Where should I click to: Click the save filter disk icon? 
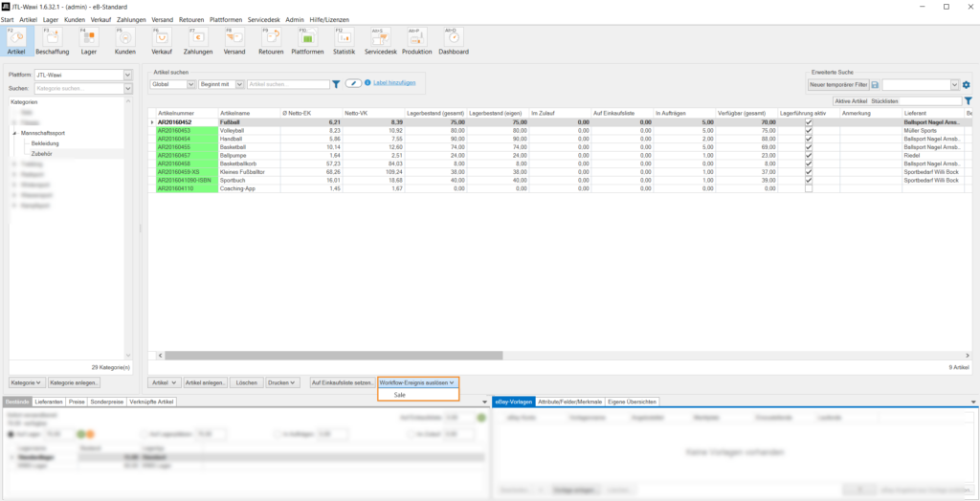(x=874, y=85)
